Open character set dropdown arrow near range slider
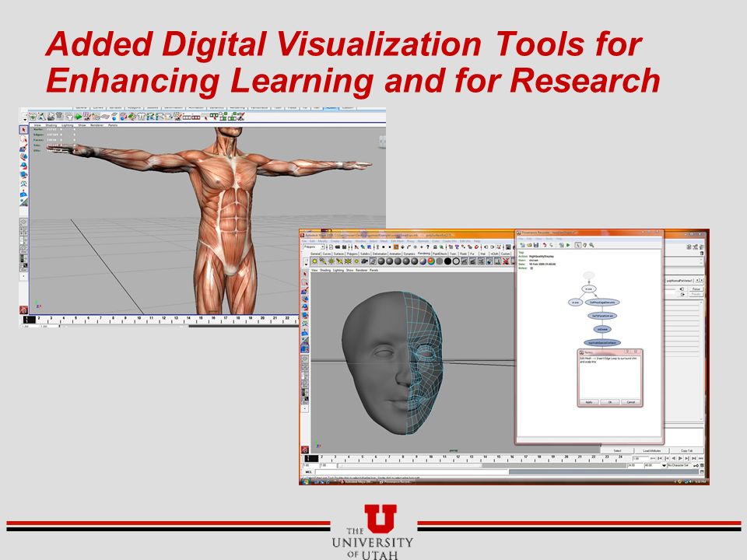Screen dimensions: 747x560 pos(664,465)
